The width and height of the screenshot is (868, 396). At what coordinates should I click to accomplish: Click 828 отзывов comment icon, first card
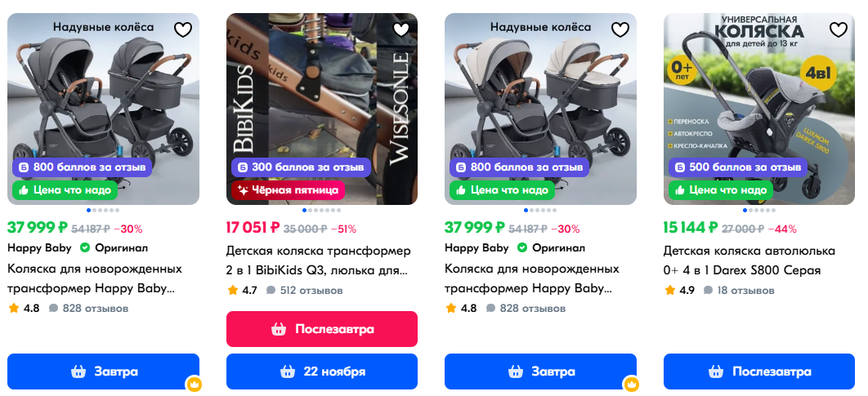pyautogui.click(x=53, y=308)
